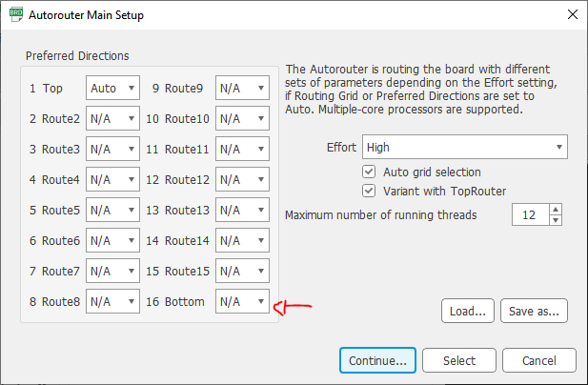Click the Load... button
The image size is (588, 385).
[468, 311]
